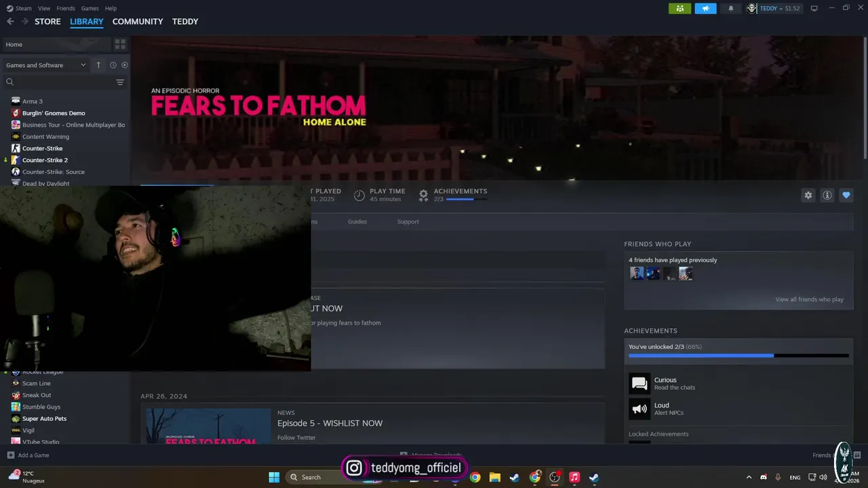868x488 pixels.
Task: Open the STORE tab
Action: click(47, 22)
